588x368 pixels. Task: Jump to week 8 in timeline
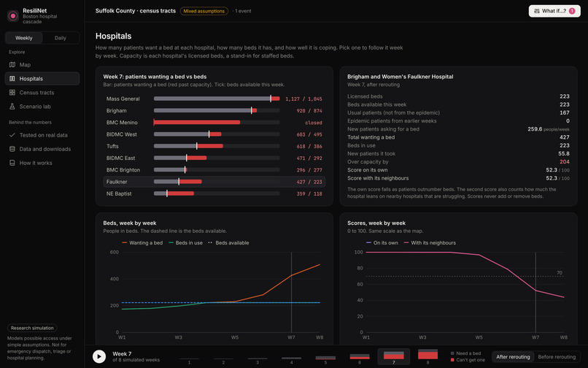pos(428,357)
